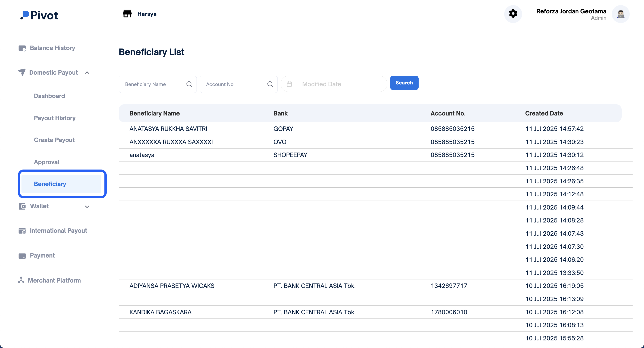Screen dimensions: 644x348
Task: Collapse the Domestic Payout chevron
Action: (87, 73)
